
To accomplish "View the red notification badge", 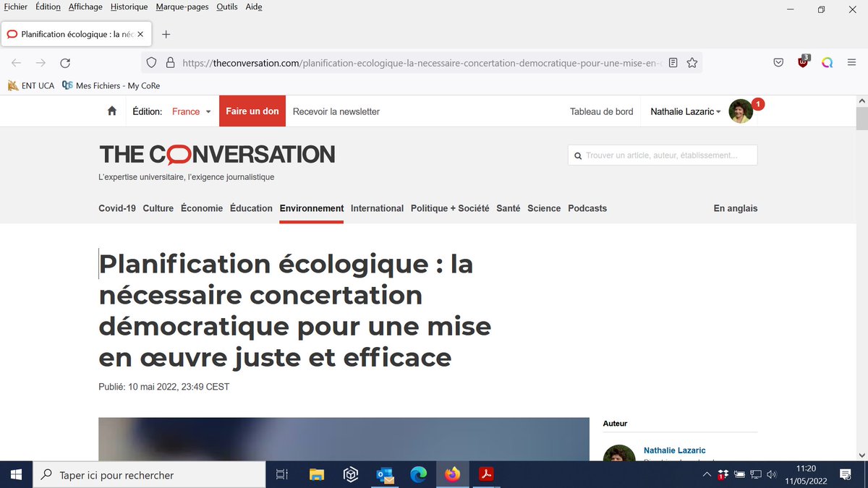I will point(758,104).
